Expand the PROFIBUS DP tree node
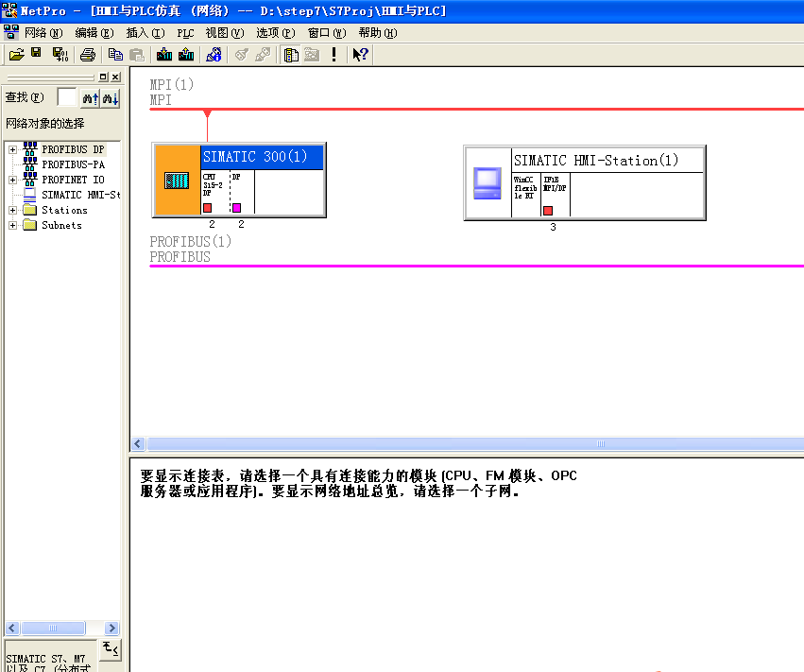 pos(13,149)
